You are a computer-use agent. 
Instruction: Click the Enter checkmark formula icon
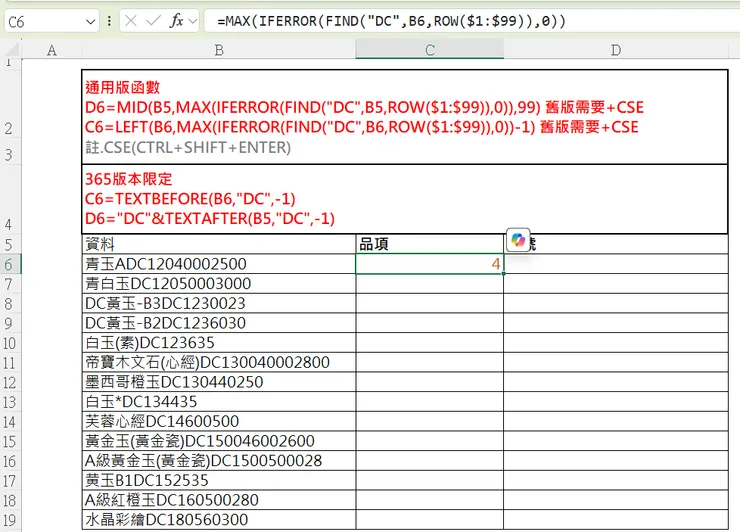tap(153, 21)
